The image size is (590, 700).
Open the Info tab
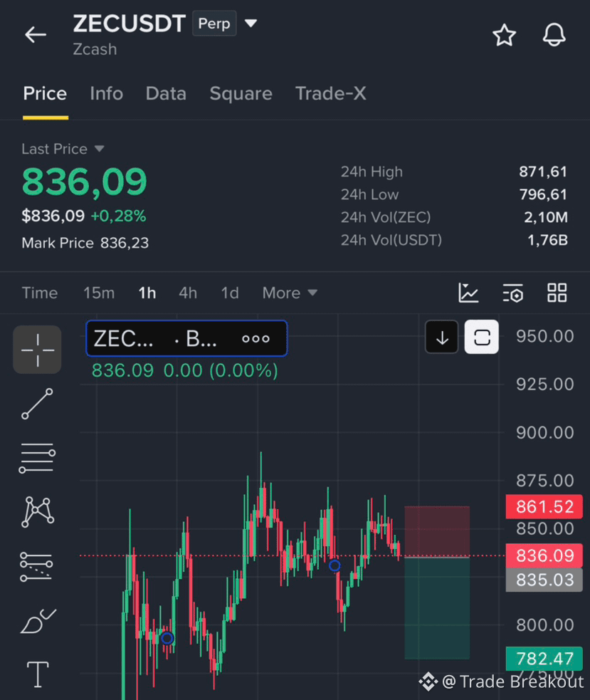pos(106,94)
